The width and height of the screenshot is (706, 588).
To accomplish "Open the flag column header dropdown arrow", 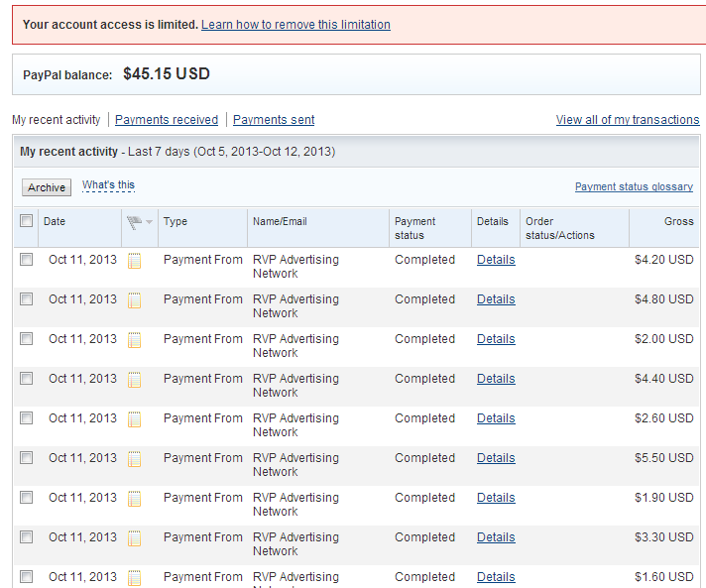I will pyautogui.click(x=150, y=222).
